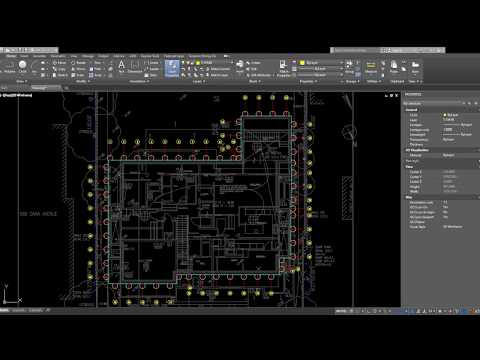Viewport: 480px width, 360px height.
Task: Click the Linear dimension tool
Action: (x=152, y=63)
